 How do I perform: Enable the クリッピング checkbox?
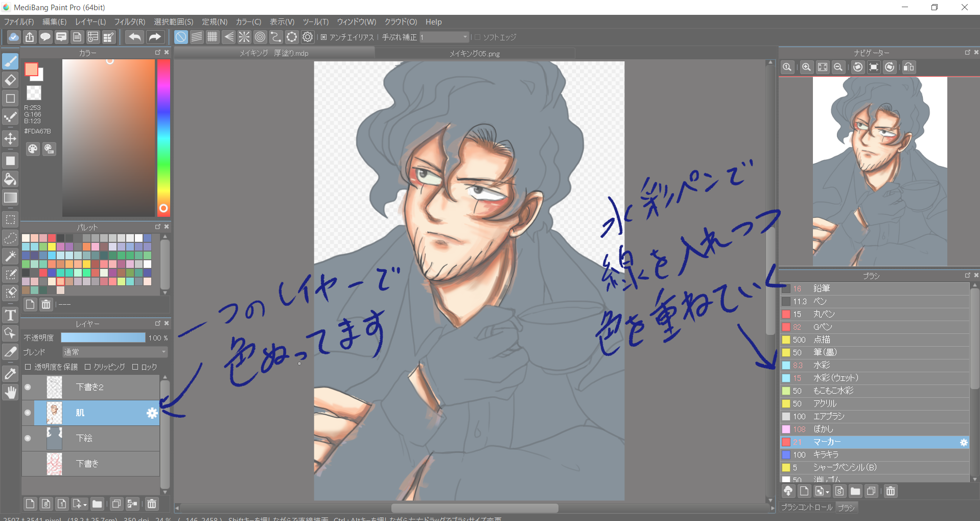[x=88, y=367]
